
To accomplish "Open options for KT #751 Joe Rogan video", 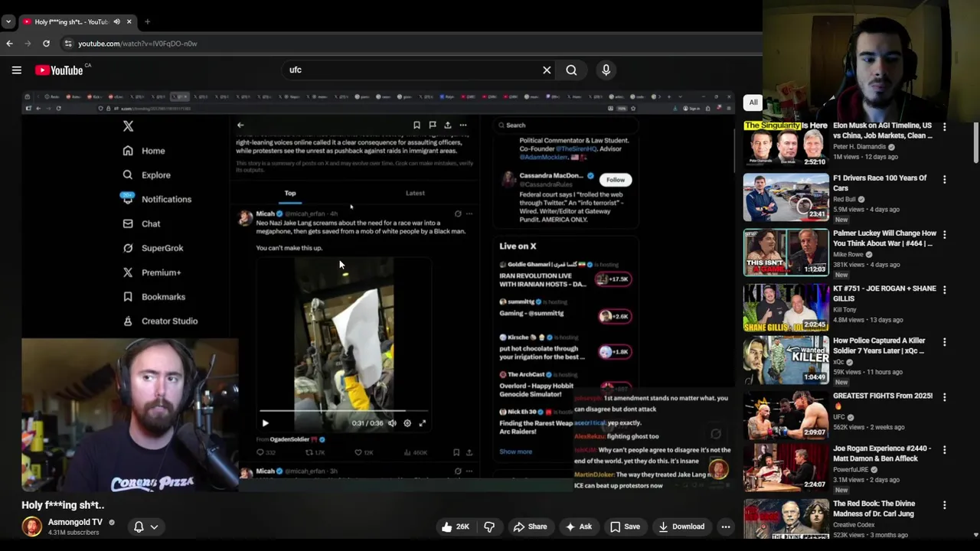I will pyautogui.click(x=944, y=289).
